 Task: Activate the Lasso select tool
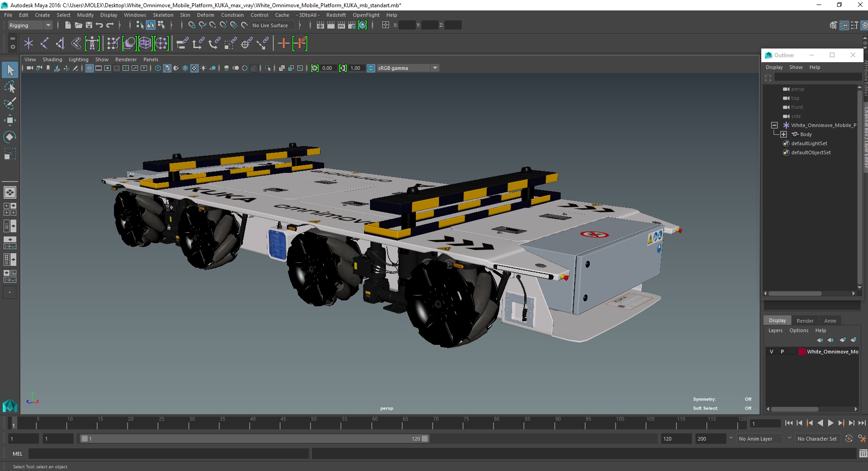pyautogui.click(x=10, y=87)
